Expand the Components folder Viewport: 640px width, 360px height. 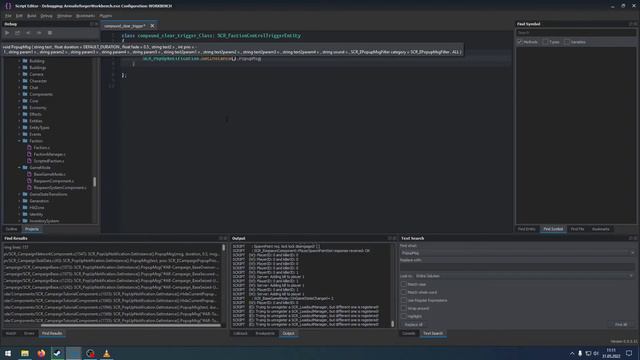click(x=19, y=94)
